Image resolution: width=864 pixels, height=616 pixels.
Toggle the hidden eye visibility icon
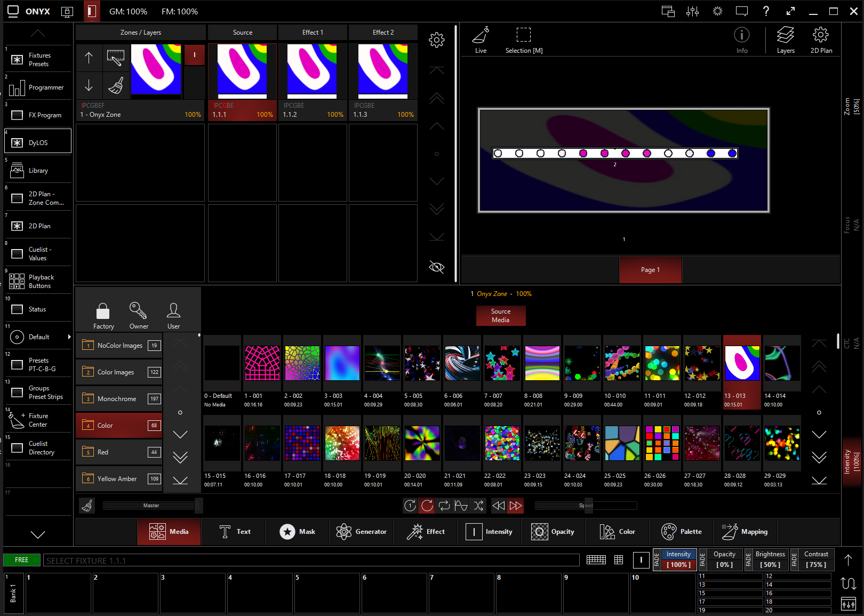click(x=437, y=267)
